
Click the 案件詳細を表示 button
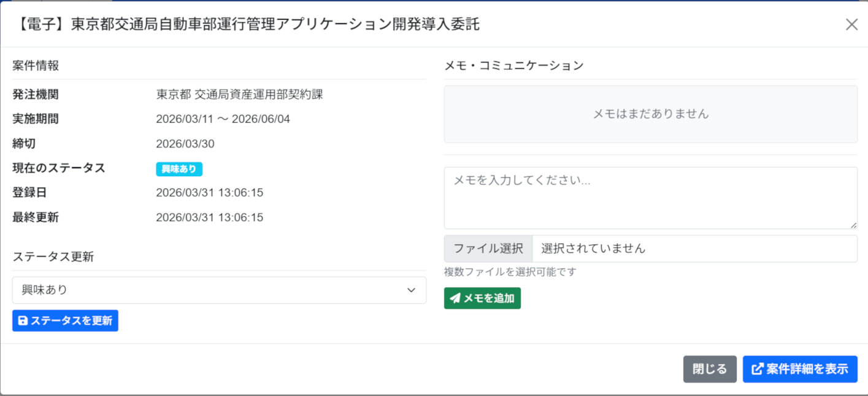[x=801, y=369]
